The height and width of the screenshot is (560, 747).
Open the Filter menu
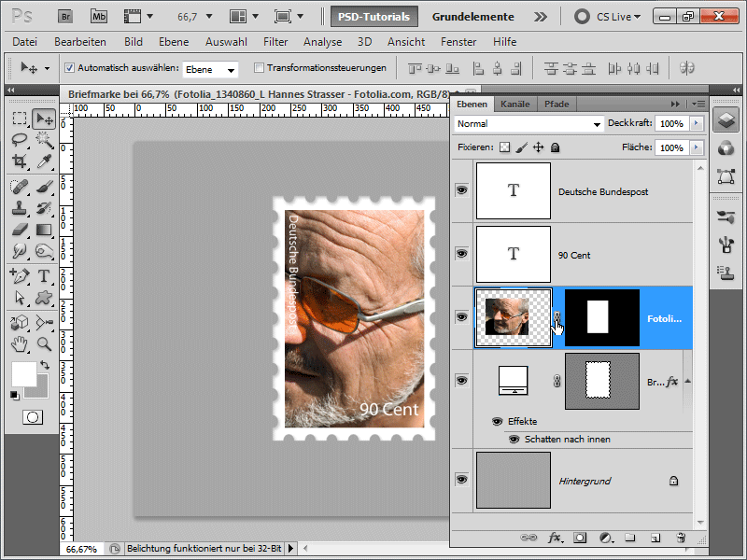[x=275, y=42]
